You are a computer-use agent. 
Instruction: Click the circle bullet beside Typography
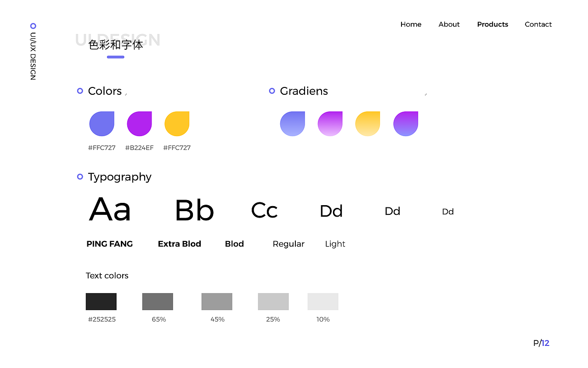point(80,177)
